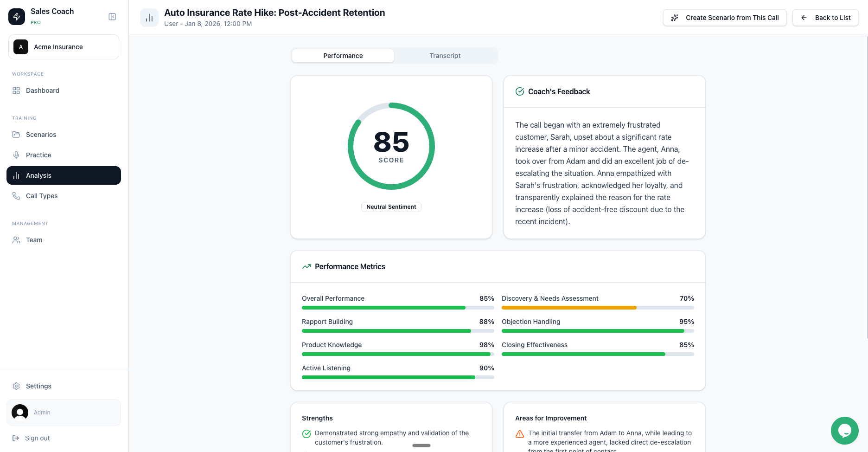Screen dimensions: 868x452
Task: Open the Dashboard from the sidebar
Action: [x=43, y=90]
